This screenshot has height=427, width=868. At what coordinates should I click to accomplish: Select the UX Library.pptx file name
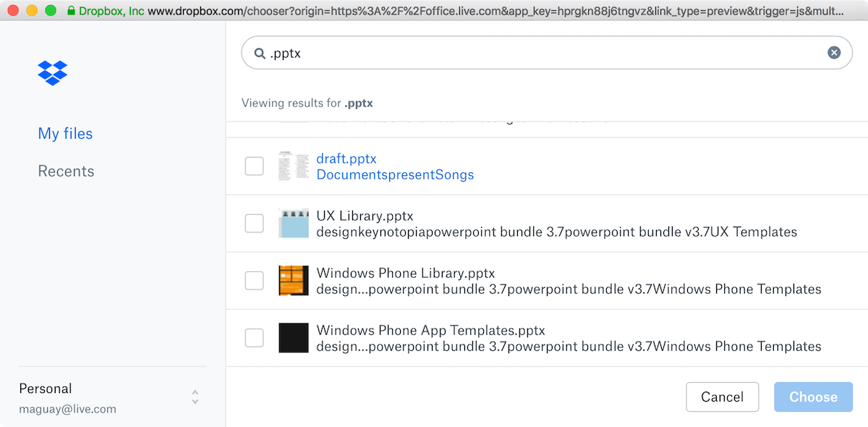point(365,216)
